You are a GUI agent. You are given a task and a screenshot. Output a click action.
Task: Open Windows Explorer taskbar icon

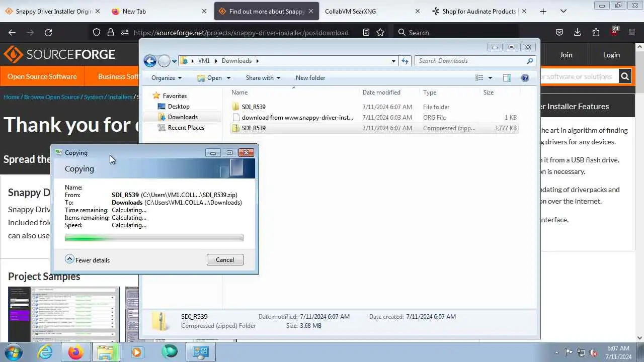(x=106, y=352)
